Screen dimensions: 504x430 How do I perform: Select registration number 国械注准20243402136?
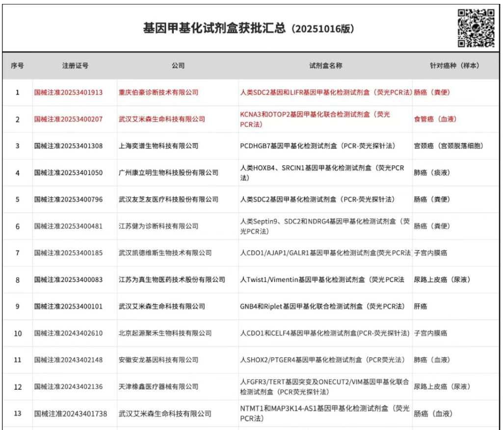[68, 387]
